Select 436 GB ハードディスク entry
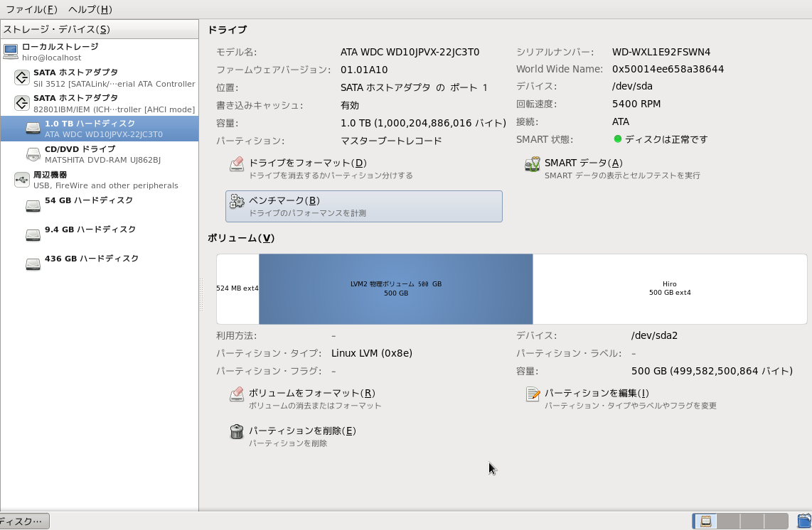The image size is (812, 530). tap(100, 264)
